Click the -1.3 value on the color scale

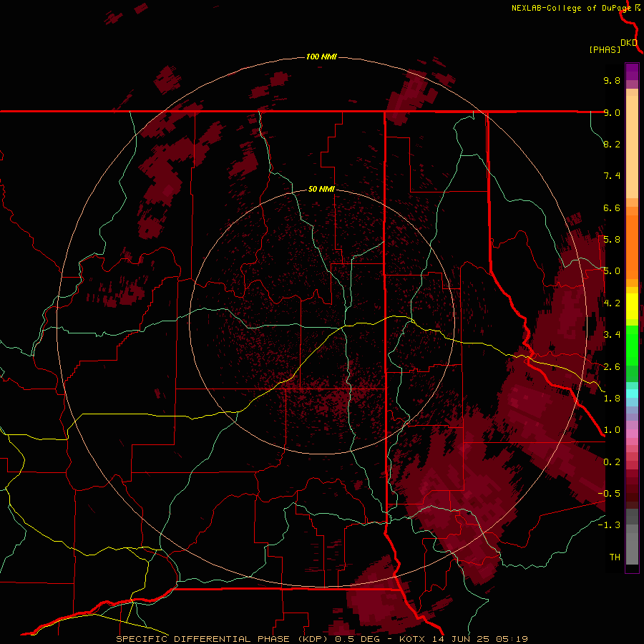[609, 525]
